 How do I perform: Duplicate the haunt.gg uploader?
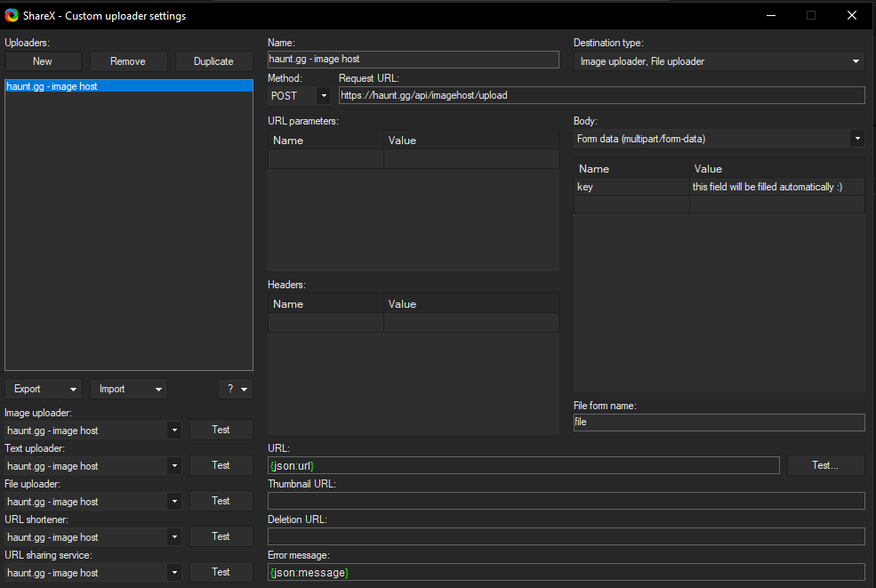pos(213,61)
